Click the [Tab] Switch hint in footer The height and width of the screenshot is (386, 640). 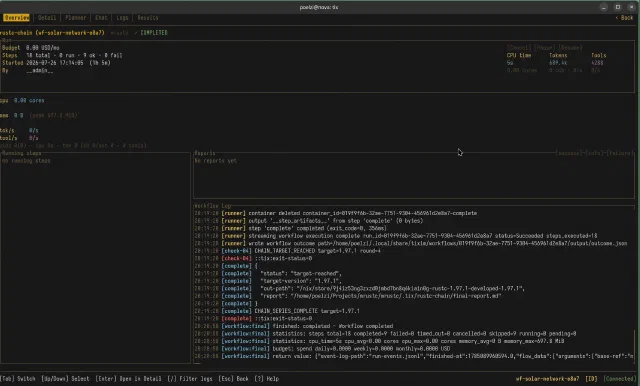[x=18, y=379]
